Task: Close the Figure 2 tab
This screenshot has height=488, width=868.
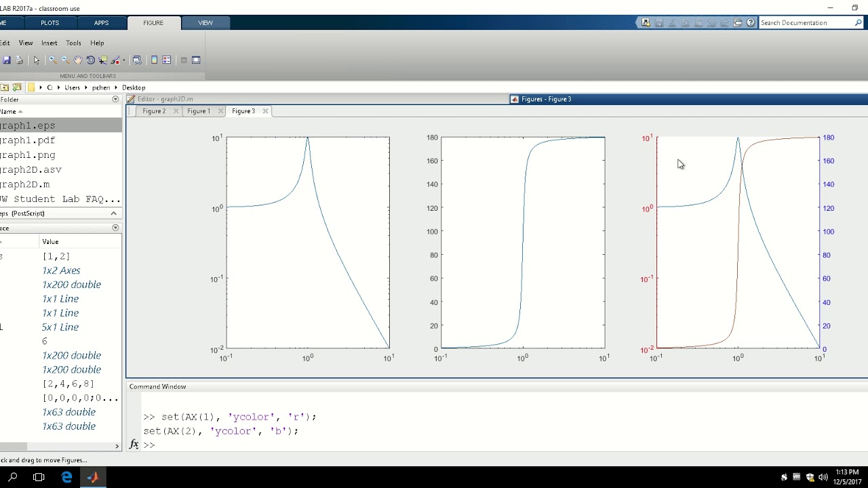Action: (x=176, y=111)
